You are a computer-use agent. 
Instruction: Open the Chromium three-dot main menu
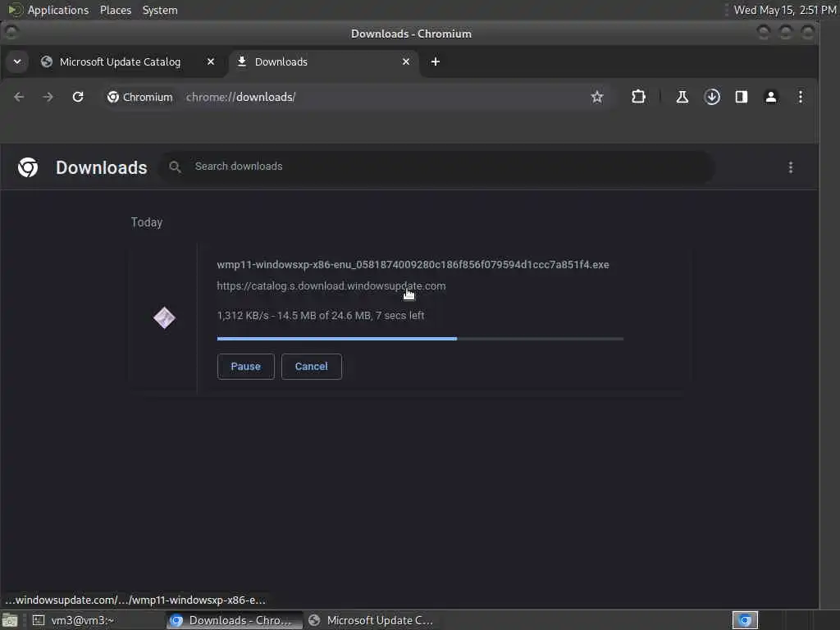tap(801, 97)
